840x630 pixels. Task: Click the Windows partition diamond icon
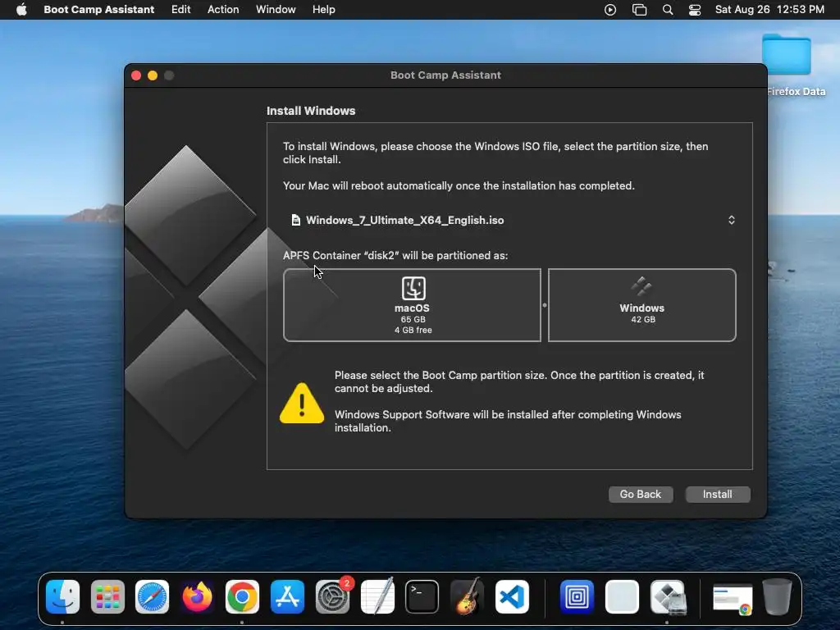(x=641, y=286)
